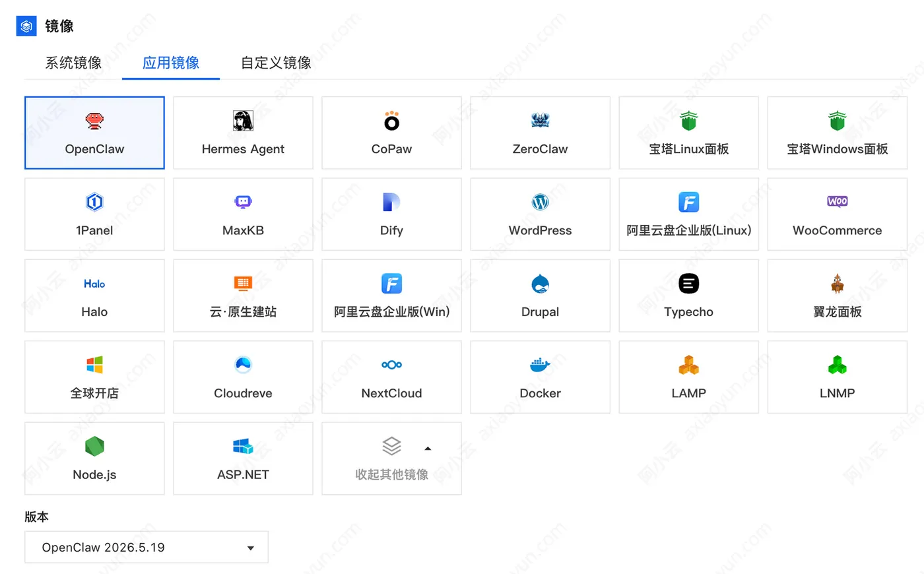The height and width of the screenshot is (574, 924).
Task: Select the 翼龙面板 dragon icon
Action: click(837, 284)
